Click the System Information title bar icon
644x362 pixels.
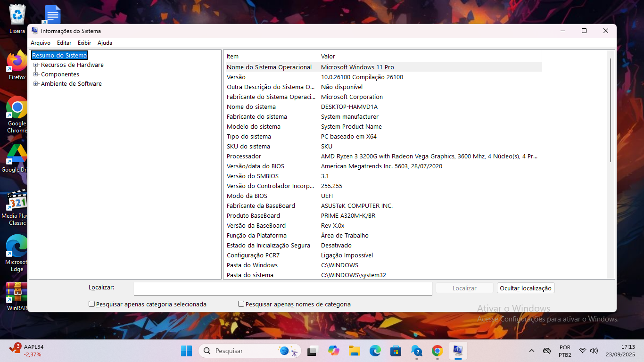35,31
